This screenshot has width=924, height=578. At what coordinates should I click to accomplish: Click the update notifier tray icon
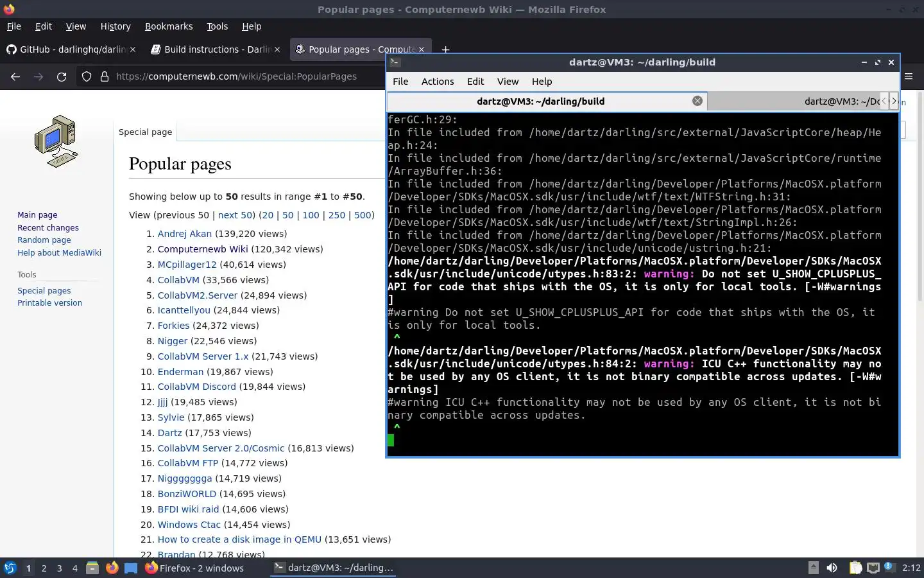point(889,567)
